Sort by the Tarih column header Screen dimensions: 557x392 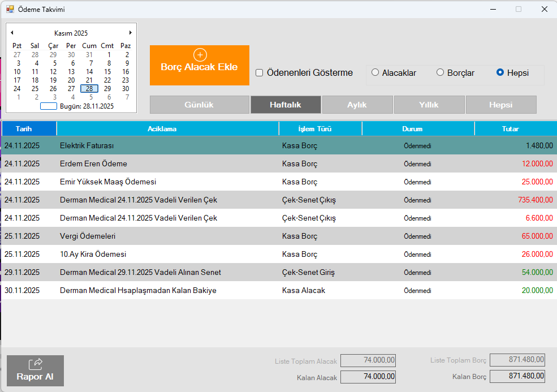click(x=24, y=128)
